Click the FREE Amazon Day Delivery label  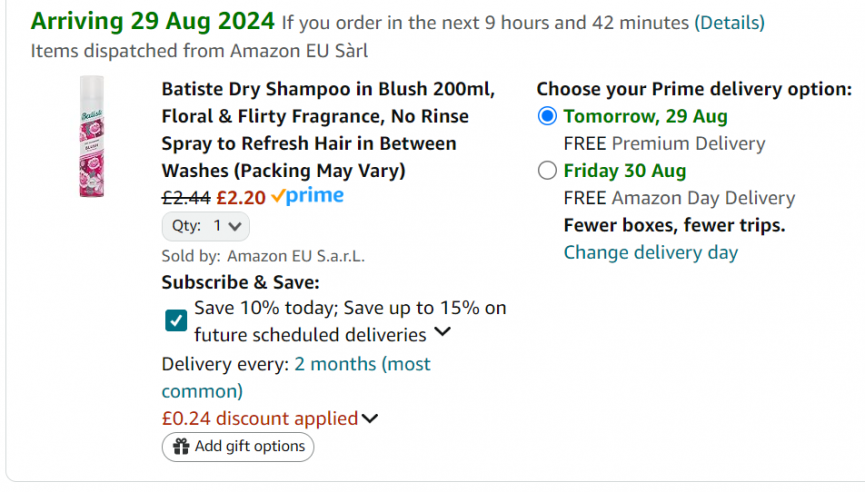click(679, 198)
